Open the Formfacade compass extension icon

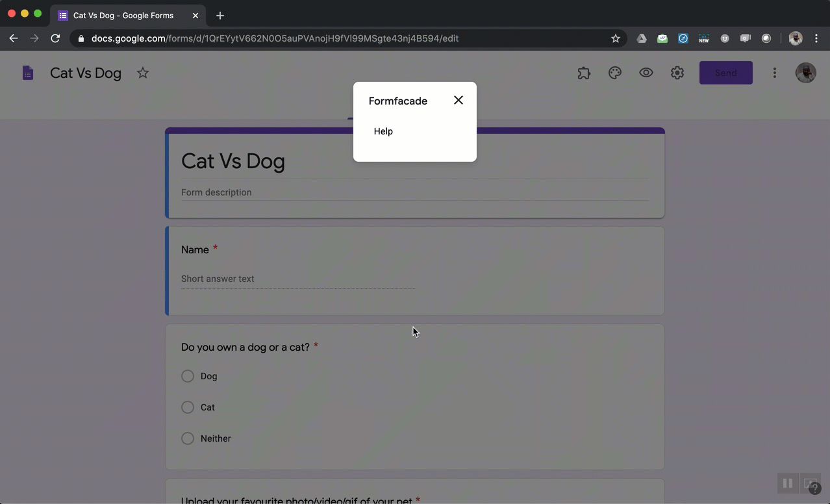(683, 38)
